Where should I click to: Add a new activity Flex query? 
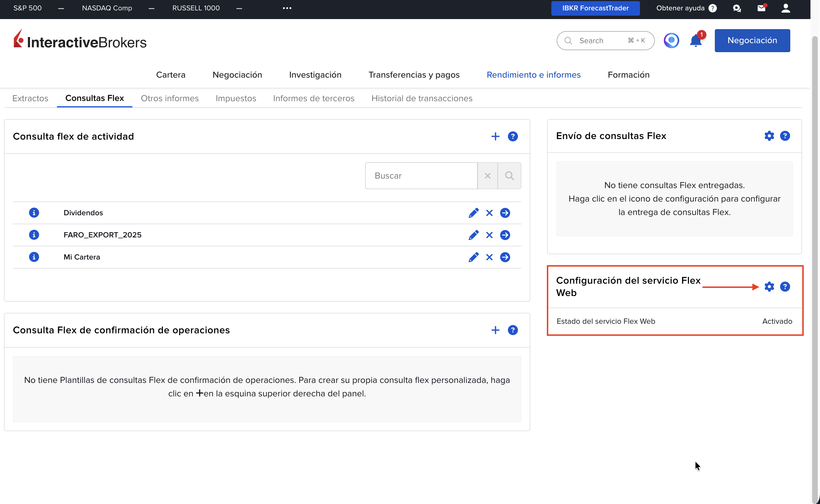click(495, 136)
